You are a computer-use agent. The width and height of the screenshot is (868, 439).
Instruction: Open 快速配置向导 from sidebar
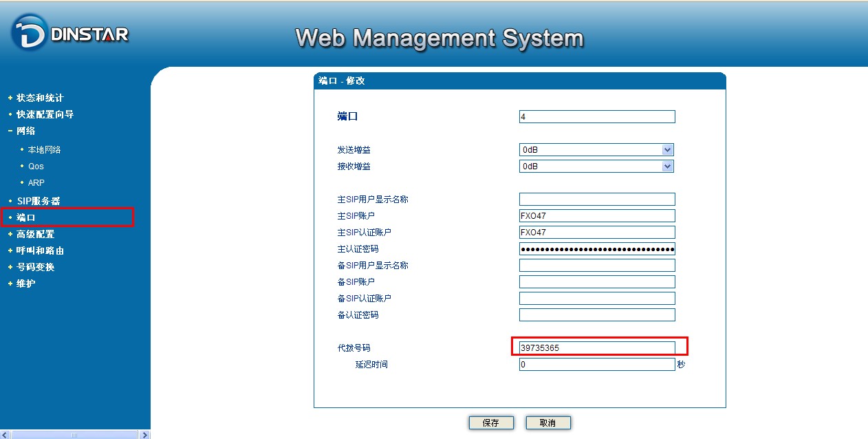[45, 114]
